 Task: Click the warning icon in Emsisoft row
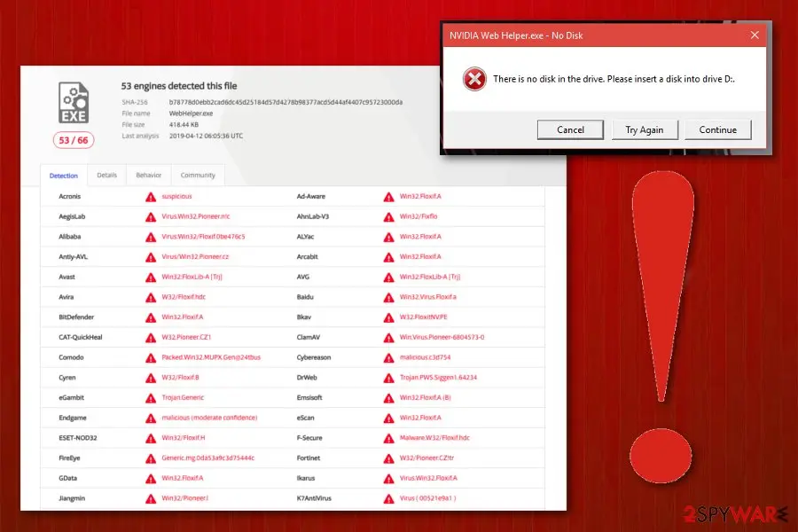click(x=389, y=399)
